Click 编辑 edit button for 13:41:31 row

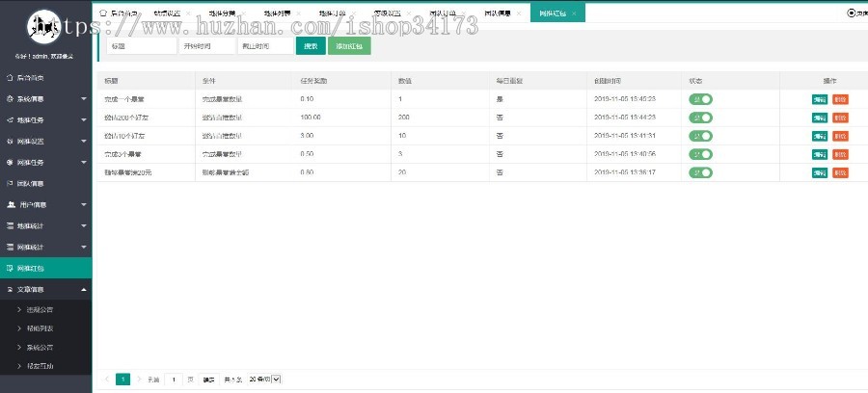(819, 136)
